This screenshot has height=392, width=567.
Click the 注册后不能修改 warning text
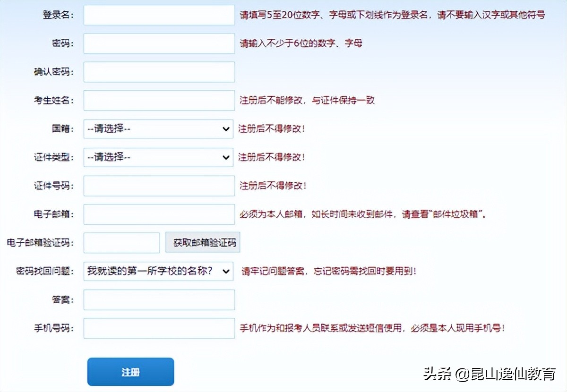tap(307, 100)
